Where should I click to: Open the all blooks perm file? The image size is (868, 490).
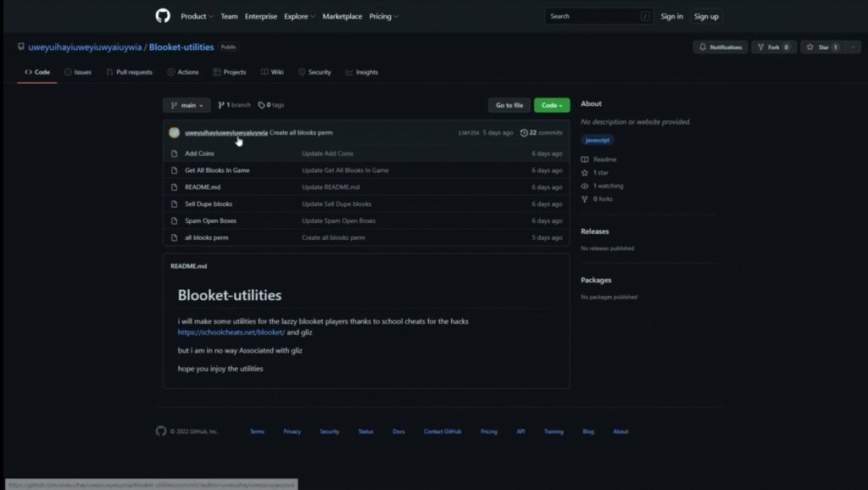coord(207,237)
